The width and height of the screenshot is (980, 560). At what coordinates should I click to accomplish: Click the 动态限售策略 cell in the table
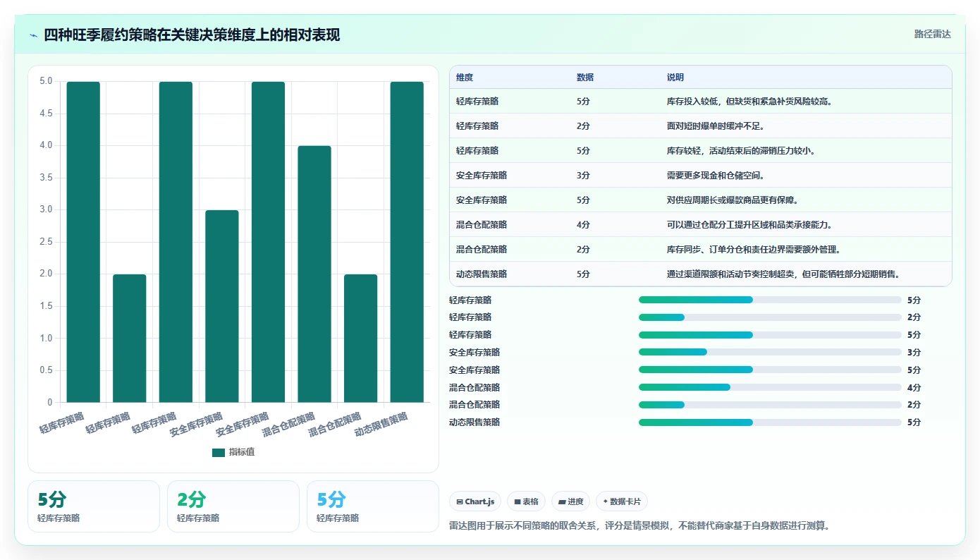(482, 274)
